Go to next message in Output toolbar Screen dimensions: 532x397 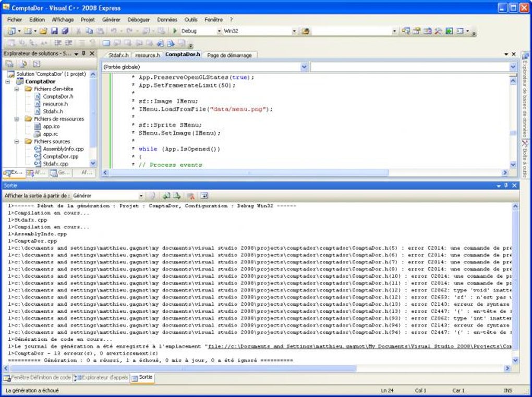(x=177, y=195)
